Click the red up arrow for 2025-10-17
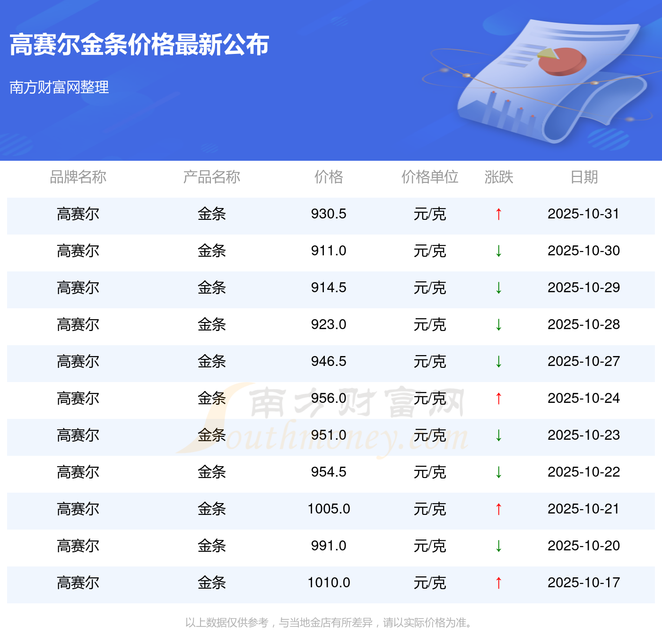The width and height of the screenshot is (662, 644). pos(498,583)
